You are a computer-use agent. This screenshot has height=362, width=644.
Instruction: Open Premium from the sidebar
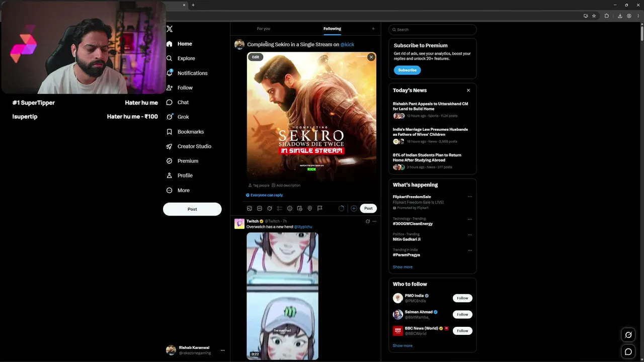pyautogui.click(x=182, y=161)
